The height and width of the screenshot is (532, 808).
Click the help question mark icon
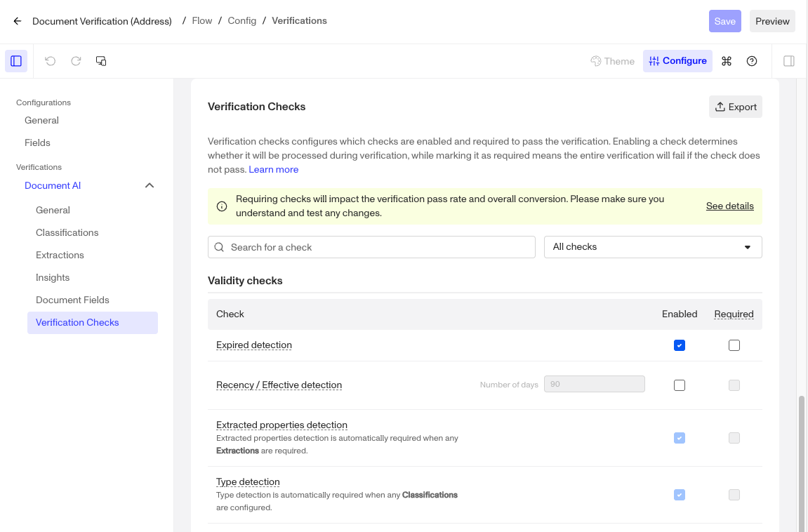(752, 61)
